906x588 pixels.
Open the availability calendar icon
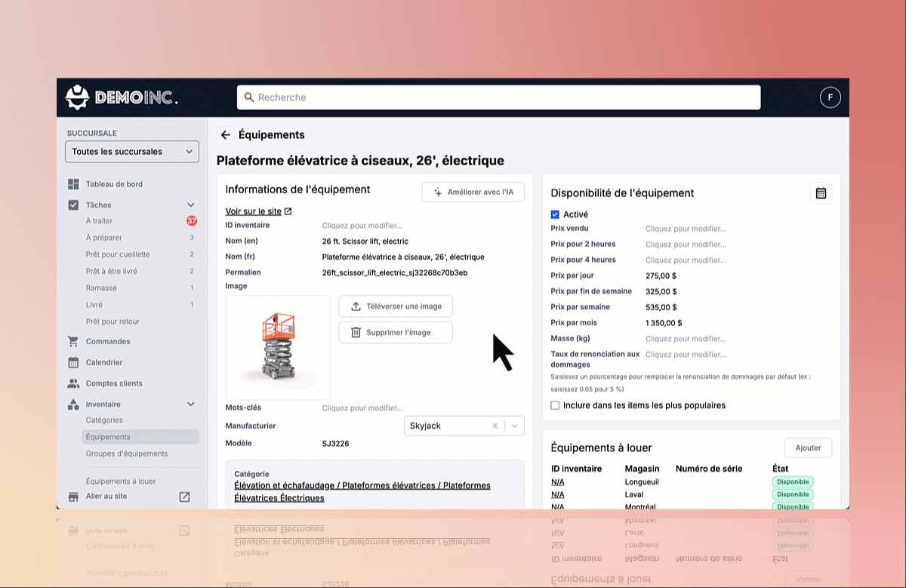pyautogui.click(x=821, y=193)
